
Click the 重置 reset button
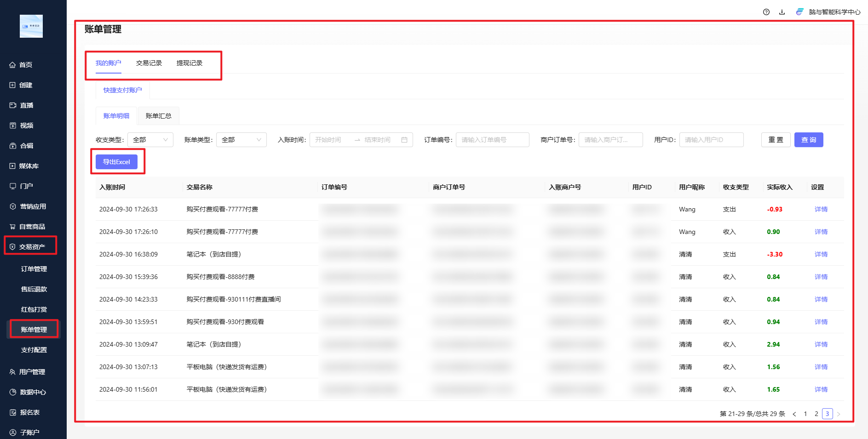776,140
